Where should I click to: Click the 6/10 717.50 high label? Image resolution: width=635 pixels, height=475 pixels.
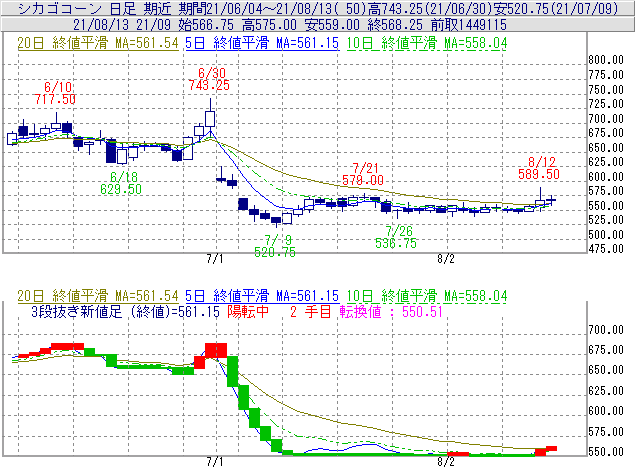point(55,93)
